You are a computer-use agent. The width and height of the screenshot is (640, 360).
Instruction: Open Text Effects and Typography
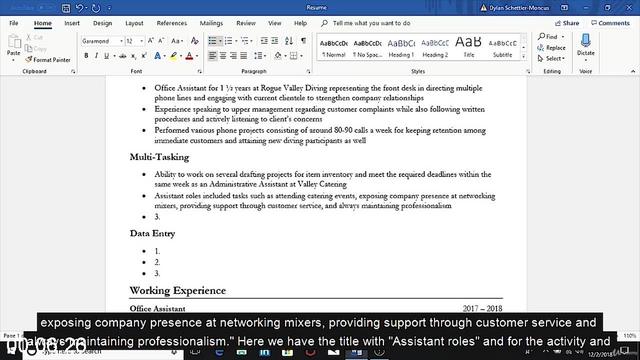(x=158, y=56)
